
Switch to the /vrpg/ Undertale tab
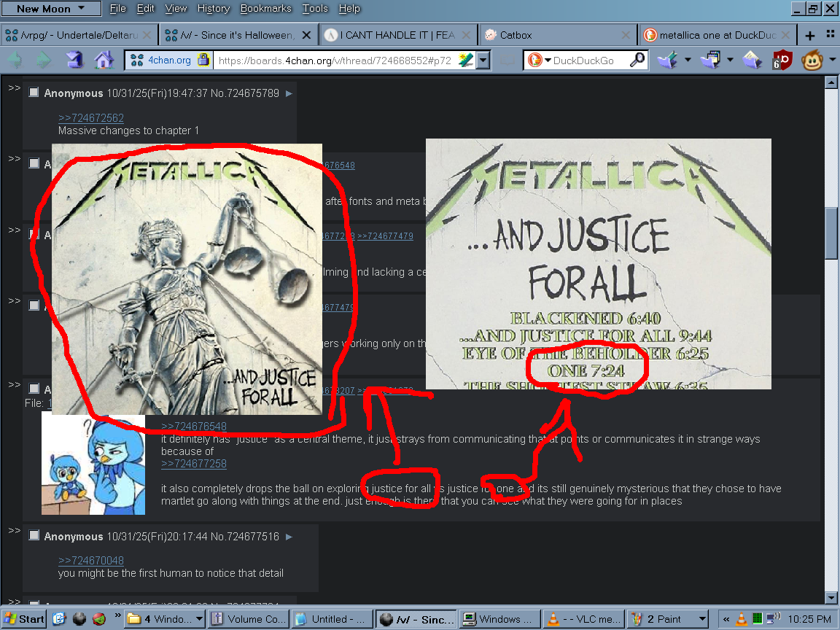pyautogui.click(x=79, y=35)
